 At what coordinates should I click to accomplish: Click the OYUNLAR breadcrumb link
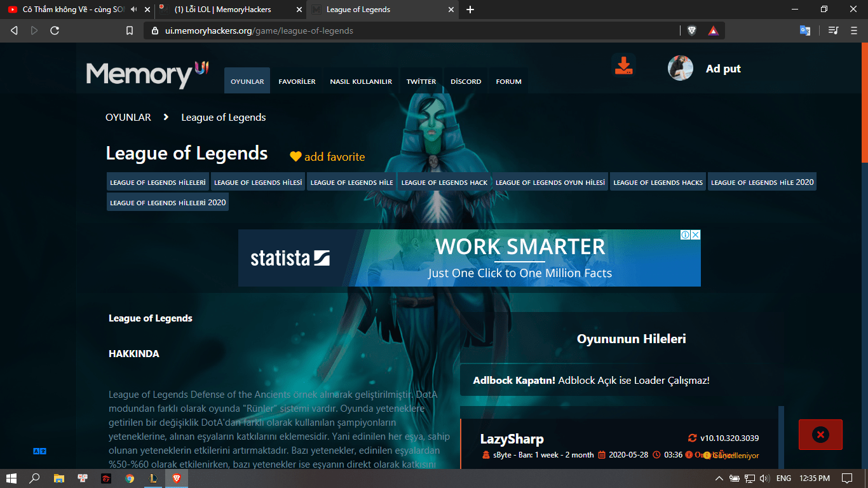click(128, 118)
